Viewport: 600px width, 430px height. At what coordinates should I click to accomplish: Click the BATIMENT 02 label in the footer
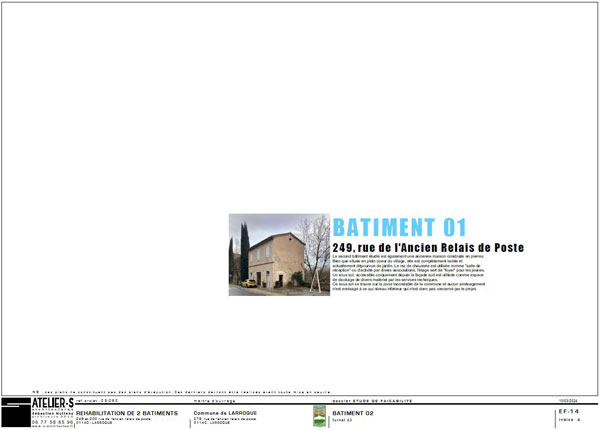(x=353, y=412)
